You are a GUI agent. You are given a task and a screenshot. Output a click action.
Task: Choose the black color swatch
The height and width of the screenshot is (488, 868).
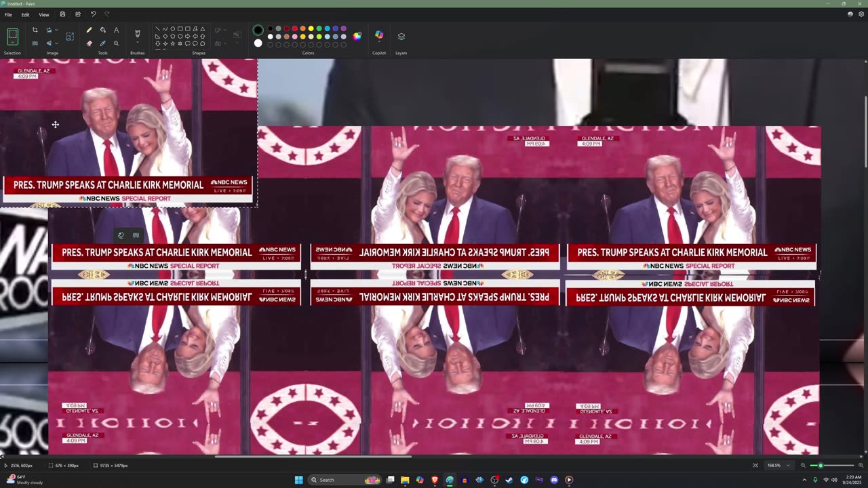pos(270,28)
